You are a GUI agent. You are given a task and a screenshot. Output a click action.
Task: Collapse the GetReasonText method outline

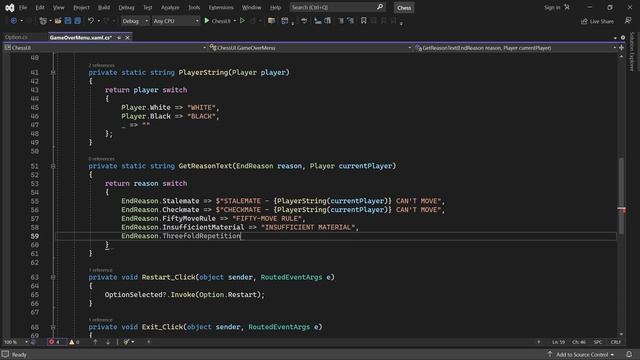click(53, 166)
